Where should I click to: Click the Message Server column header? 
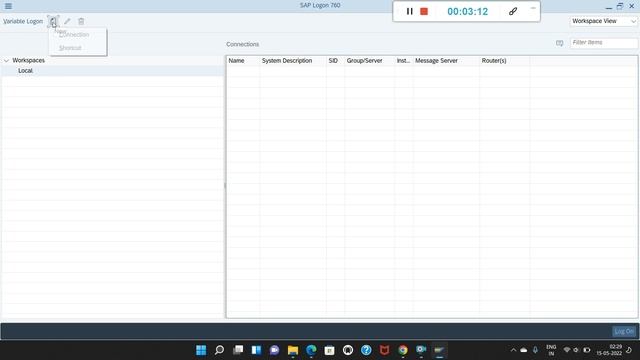click(x=446, y=60)
